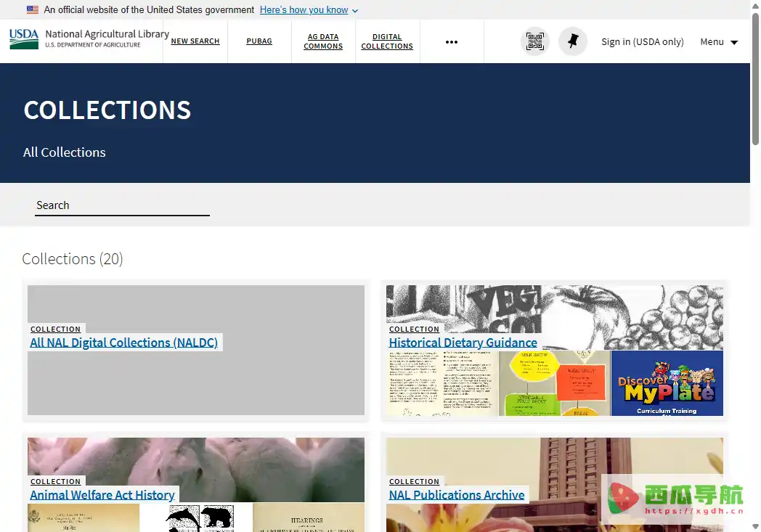Image resolution: width=761 pixels, height=532 pixels.
Task: Click the Discover MyPlate thumbnail image
Action: [667, 383]
